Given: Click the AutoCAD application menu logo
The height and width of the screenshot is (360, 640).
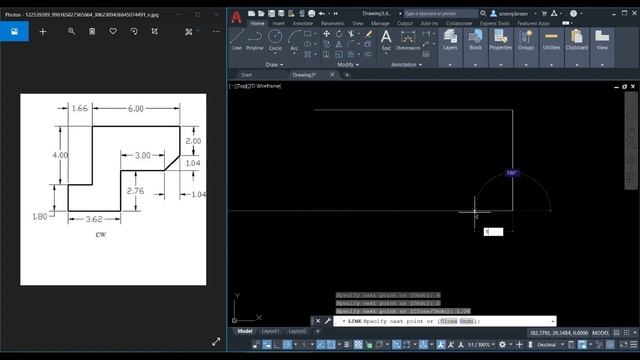Looking at the screenshot, I should 236,17.
